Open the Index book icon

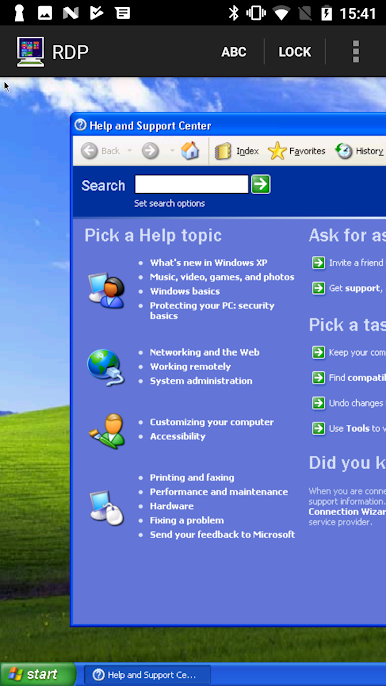[x=223, y=151]
